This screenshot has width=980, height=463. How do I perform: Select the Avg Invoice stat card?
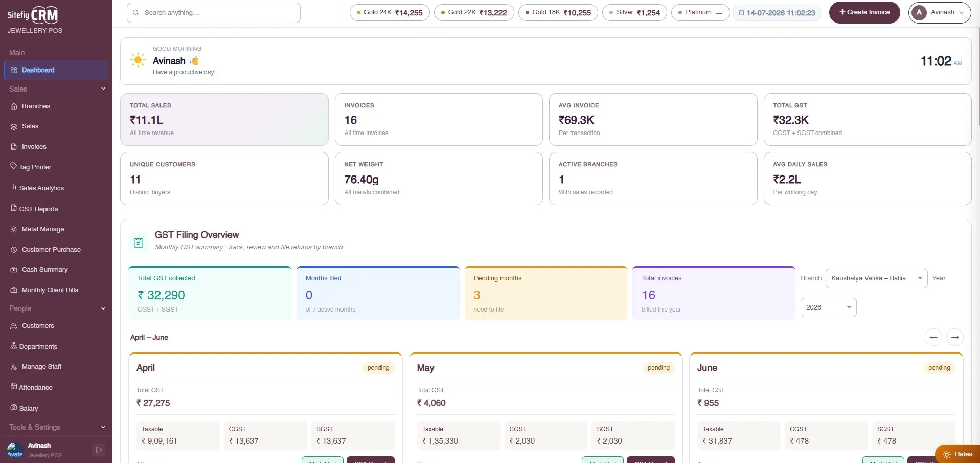pos(653,119)
